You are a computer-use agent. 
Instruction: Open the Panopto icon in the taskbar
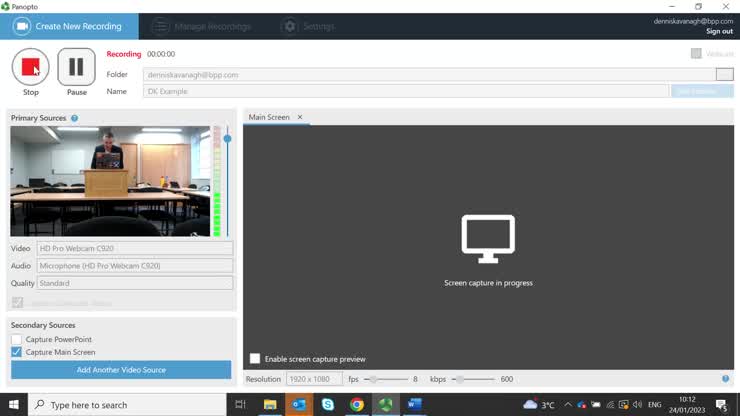click(385, 405)
